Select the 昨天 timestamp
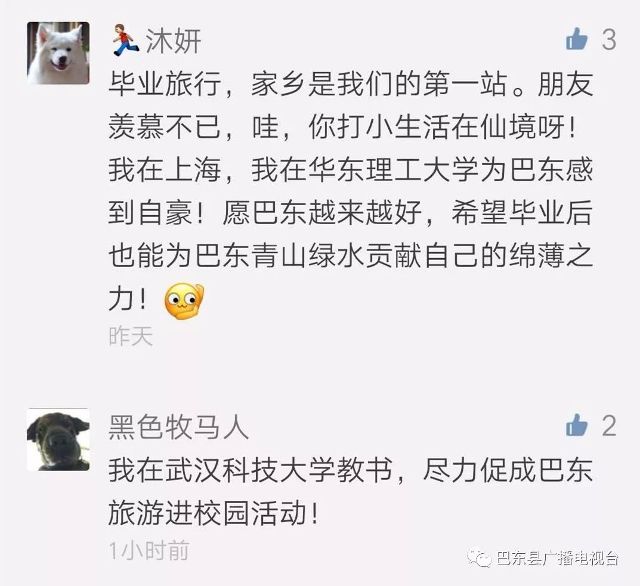640x586 pixels. [131, 337]
